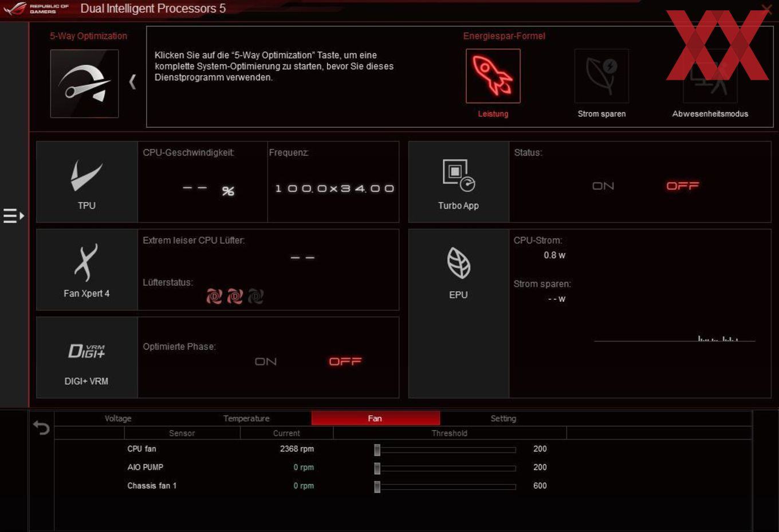This screenshot has height=532, width=779.
Task: Open the Fan Xpert 4 module
Action: point(87,270)
